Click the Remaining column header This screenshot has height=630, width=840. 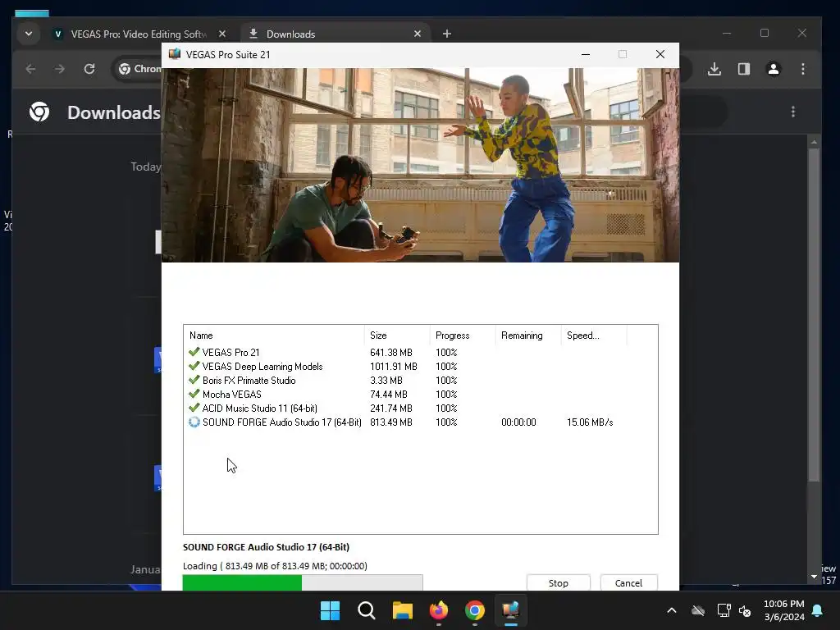528,336
